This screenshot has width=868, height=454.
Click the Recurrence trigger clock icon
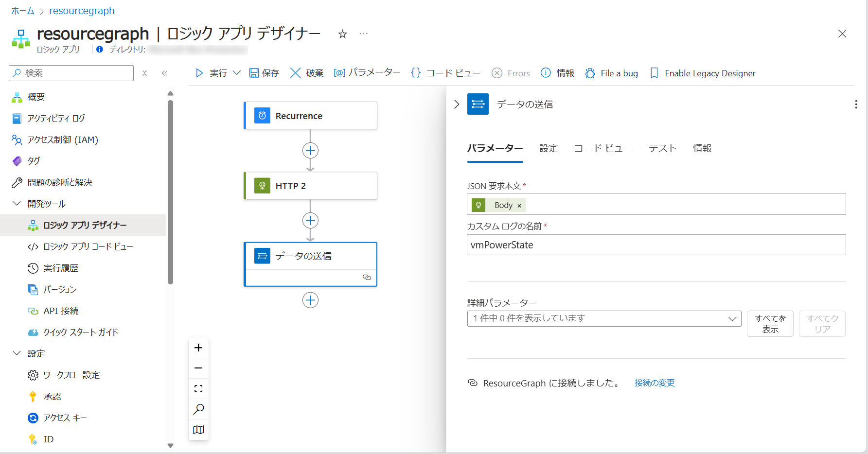262,116
